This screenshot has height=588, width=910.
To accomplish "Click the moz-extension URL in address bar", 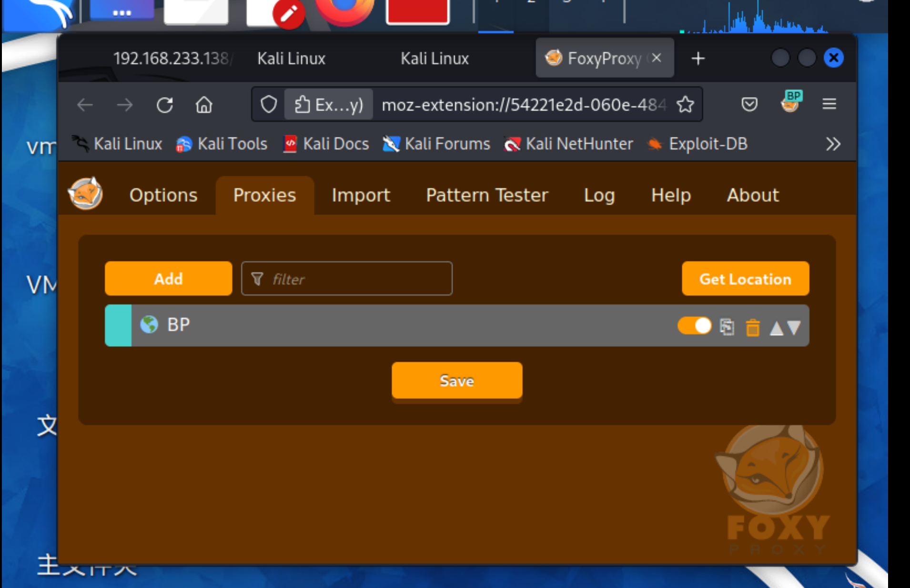I will (523, 104).
